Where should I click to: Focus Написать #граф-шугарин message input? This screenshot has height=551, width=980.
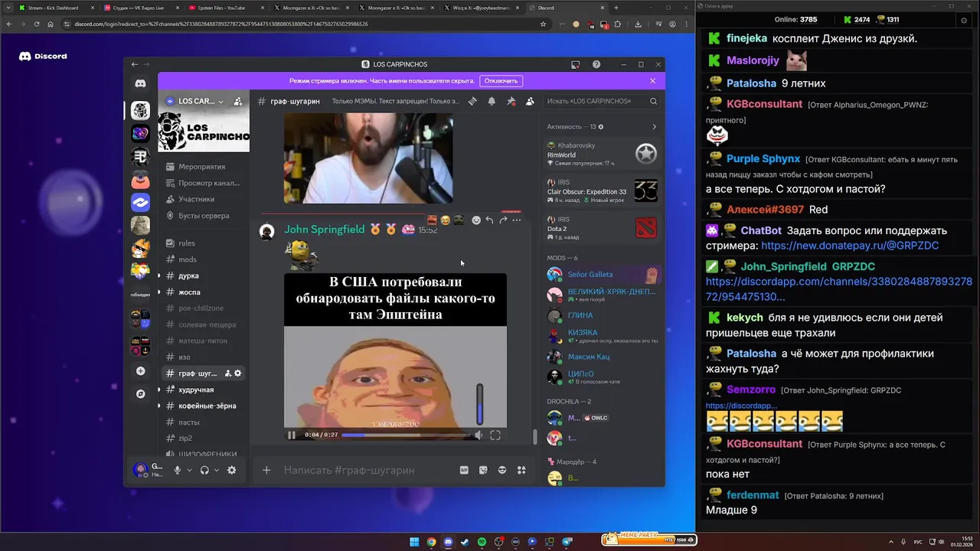pyautogui.click(x=367, y=470)
